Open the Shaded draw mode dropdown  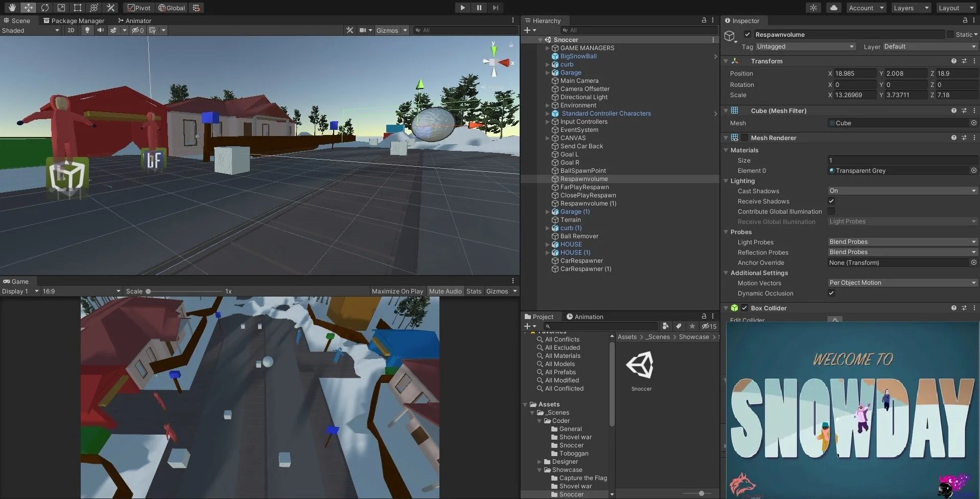click(x=31, y=30)
